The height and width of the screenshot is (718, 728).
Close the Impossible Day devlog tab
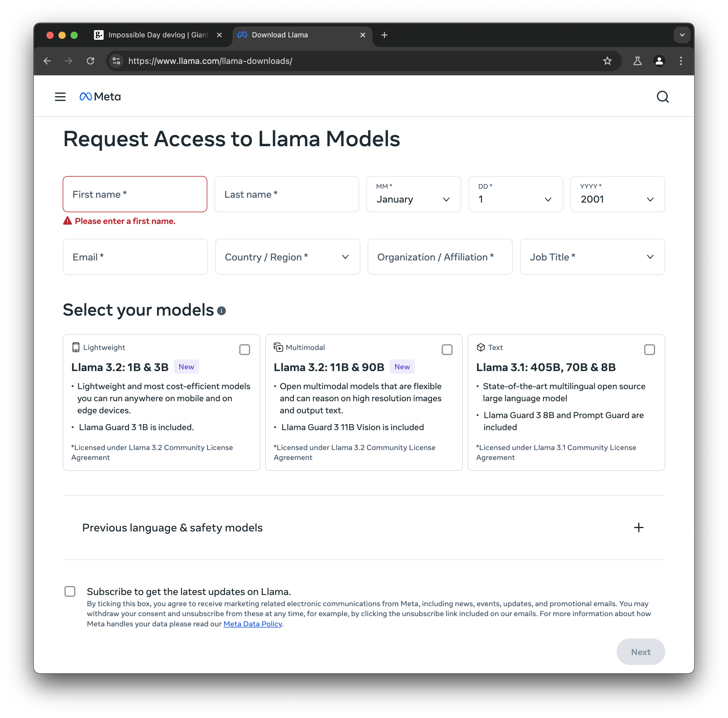click(219, 35)
